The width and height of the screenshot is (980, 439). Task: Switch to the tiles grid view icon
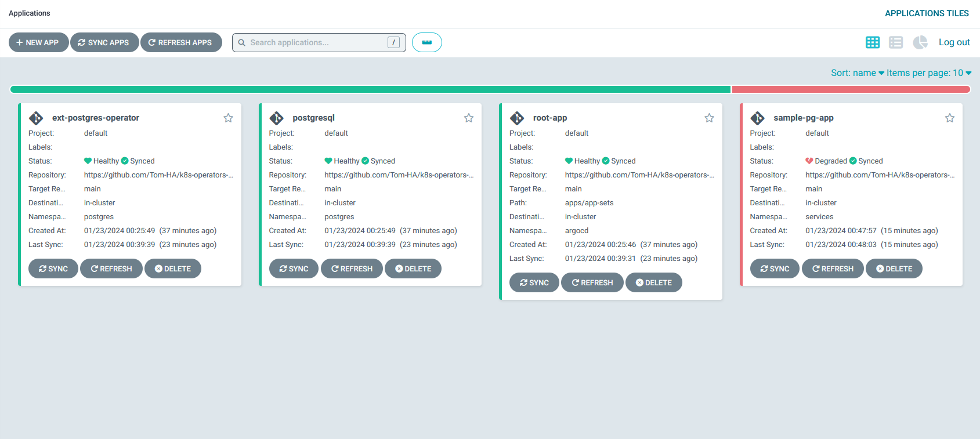click(873, 42)
